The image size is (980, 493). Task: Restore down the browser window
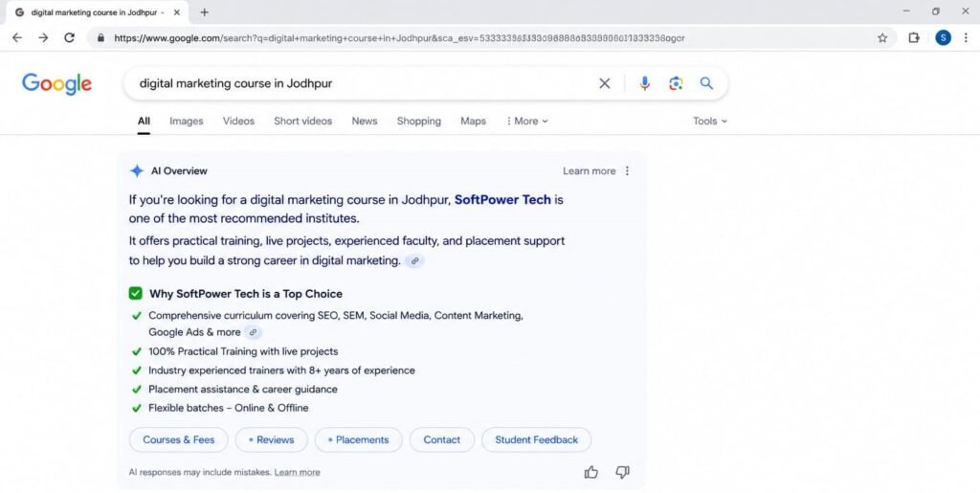(936, 11)
